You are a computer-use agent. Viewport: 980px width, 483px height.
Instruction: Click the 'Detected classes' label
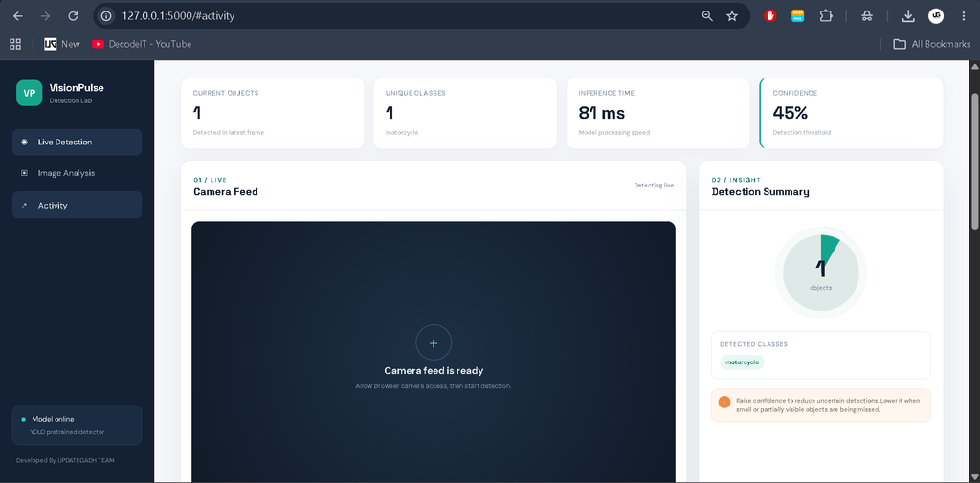tap(753, 344)
